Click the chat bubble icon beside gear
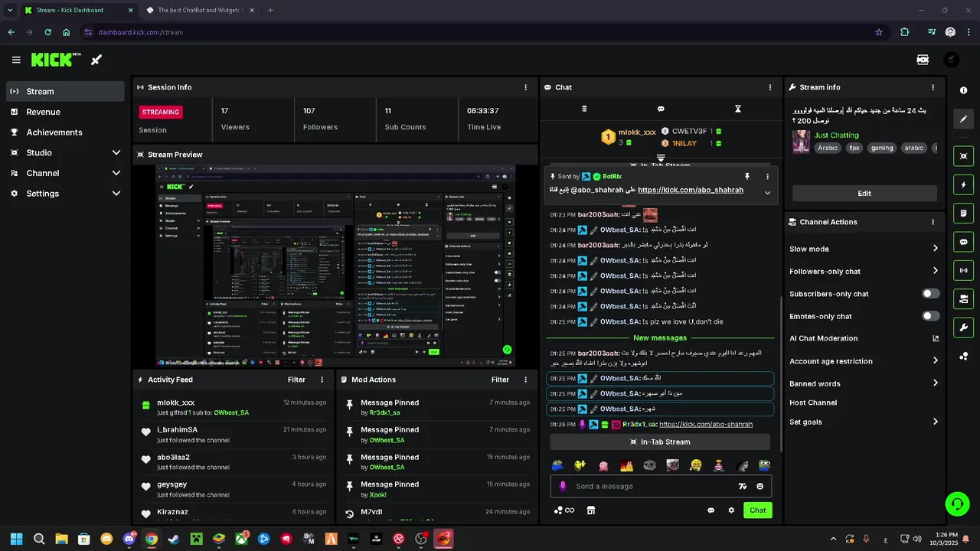Screen dimensions: 980x551 711,510
